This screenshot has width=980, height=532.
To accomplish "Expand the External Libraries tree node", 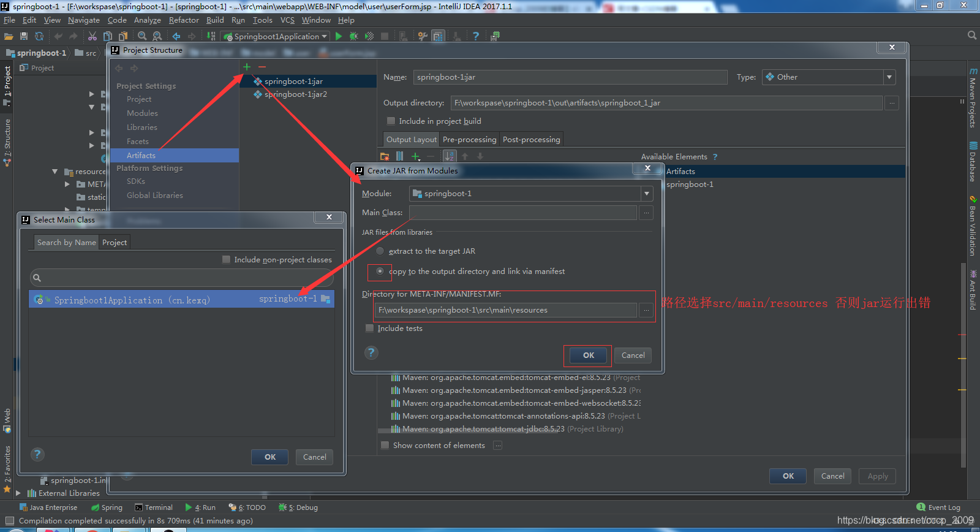I will (18, 493).
